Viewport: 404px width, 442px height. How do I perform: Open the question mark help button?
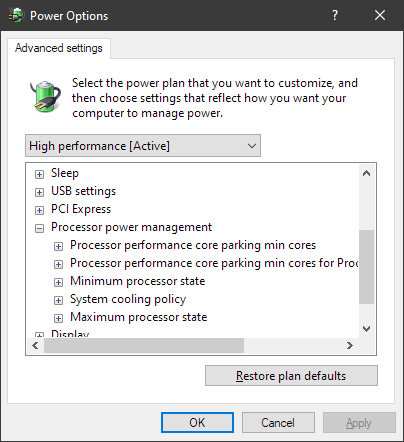coord(335,15)
